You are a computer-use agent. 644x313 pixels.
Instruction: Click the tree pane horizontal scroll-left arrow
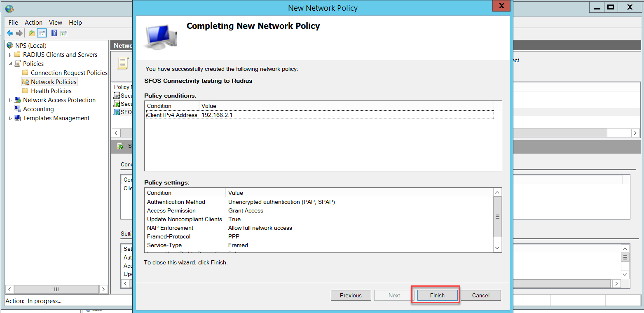(10, 289)
